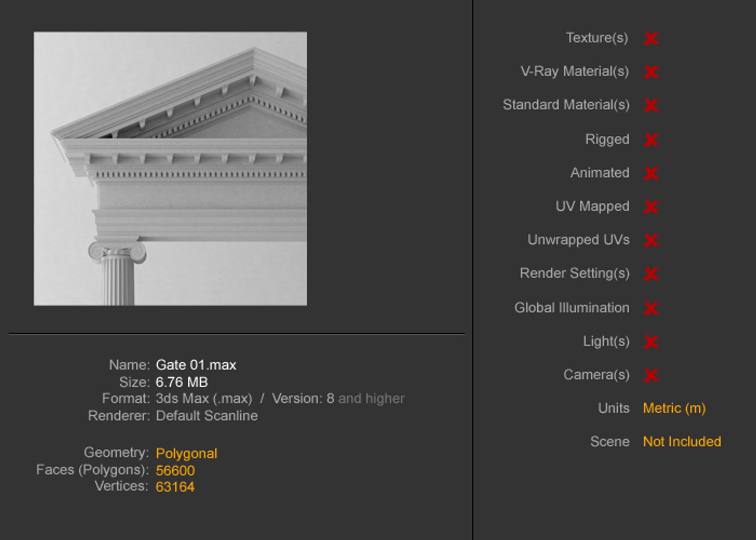Click the red X next to Light(s)
The image size is (756, 540).
pos(651,341)
